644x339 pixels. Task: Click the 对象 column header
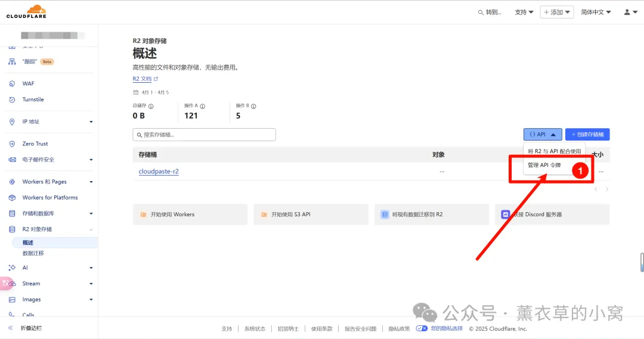(x=438, y=155)
